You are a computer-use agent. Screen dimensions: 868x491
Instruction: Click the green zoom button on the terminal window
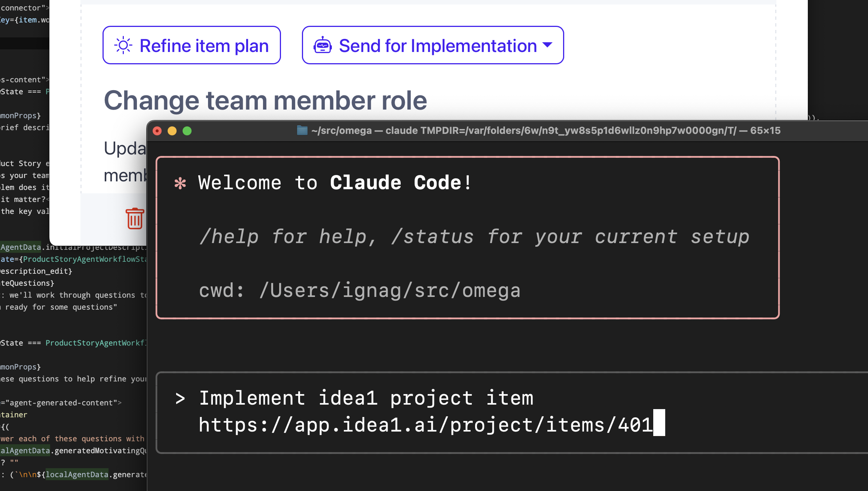click(x=187, y=131)
